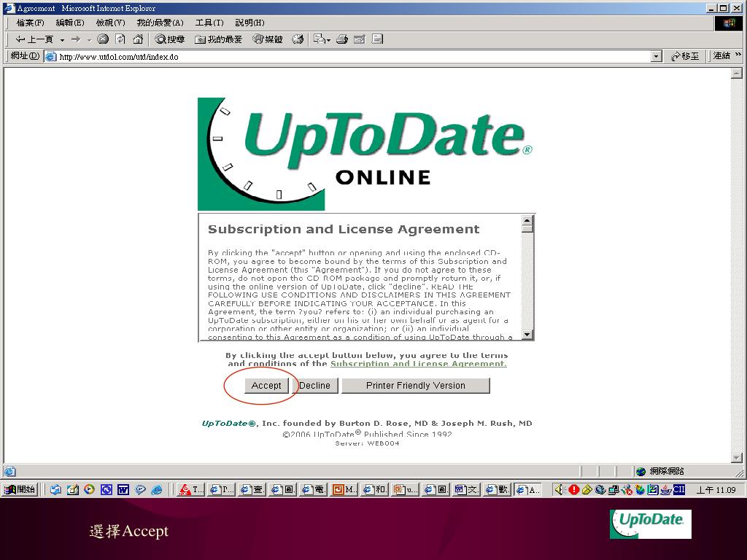747x560 pixels.
Task: Open the Favorites (我的最愛) toolbar button
Action: [x=219, y=39]
